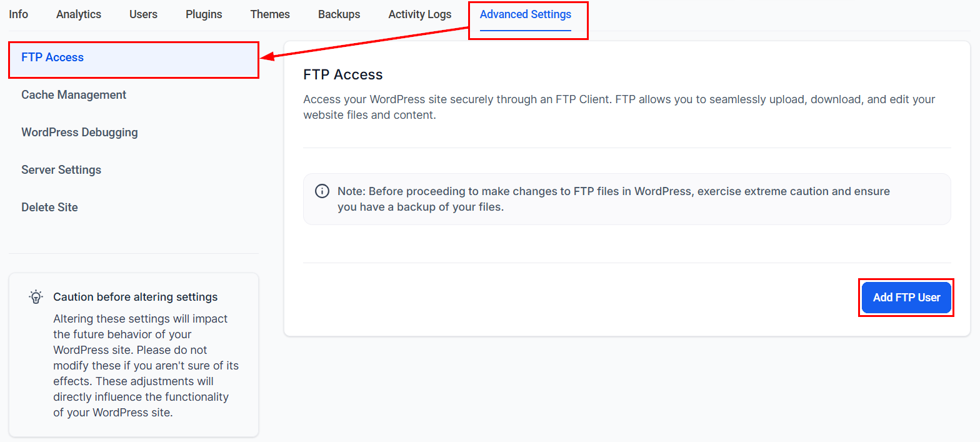Screen dimensions: 980x442
Task: Open the Plugins tab
Action: coord(204,14)
